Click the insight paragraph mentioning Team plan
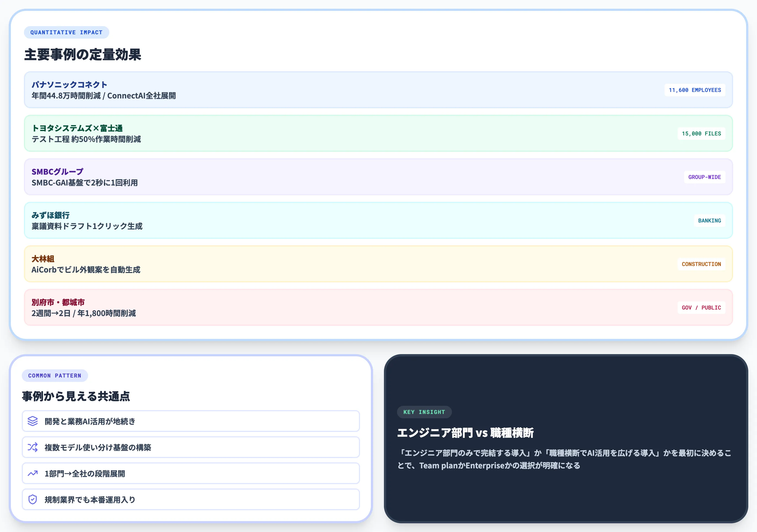This screenshot has width=757, height=532. (564, 459)
